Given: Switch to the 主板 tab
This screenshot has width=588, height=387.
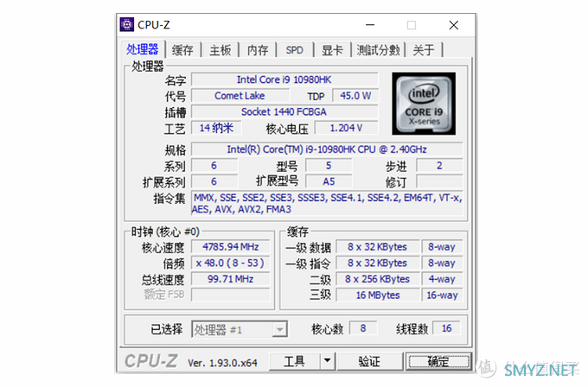Looking at the screenshot, I should (220, 50).
